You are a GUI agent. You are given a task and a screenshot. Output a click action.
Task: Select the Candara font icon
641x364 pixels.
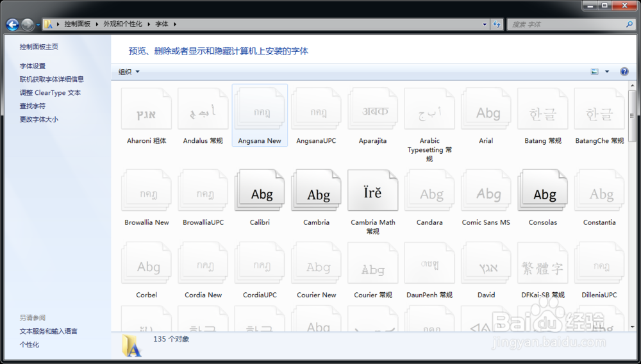429,191
